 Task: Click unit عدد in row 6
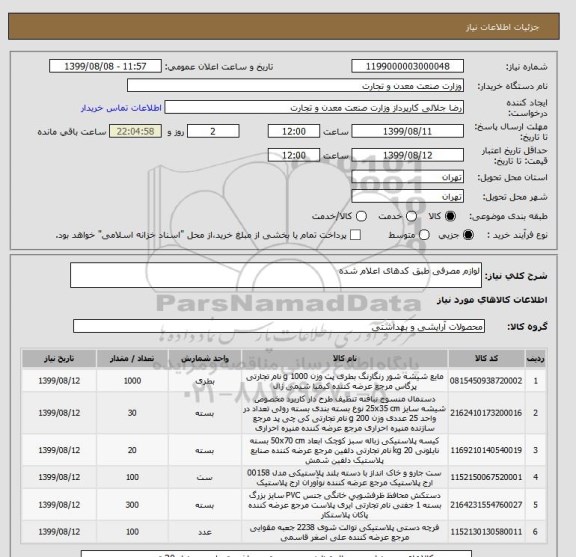pos(205,532)
